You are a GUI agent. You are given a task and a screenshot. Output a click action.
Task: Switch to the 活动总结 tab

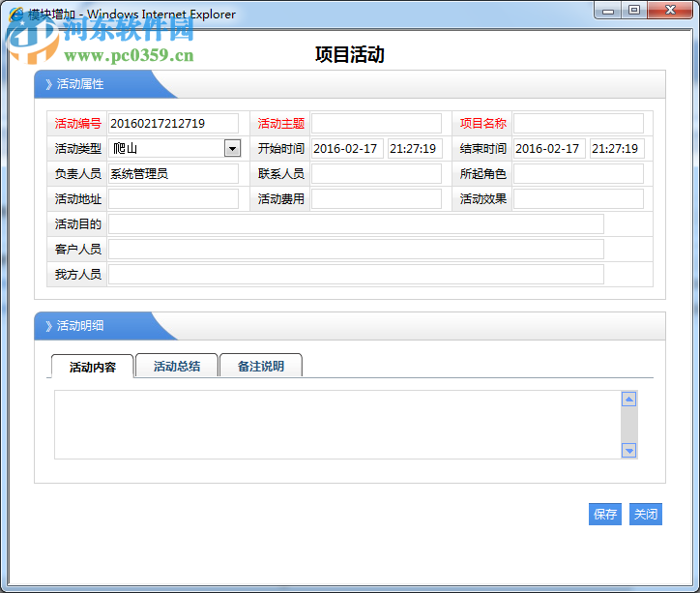tap(177, 366)
